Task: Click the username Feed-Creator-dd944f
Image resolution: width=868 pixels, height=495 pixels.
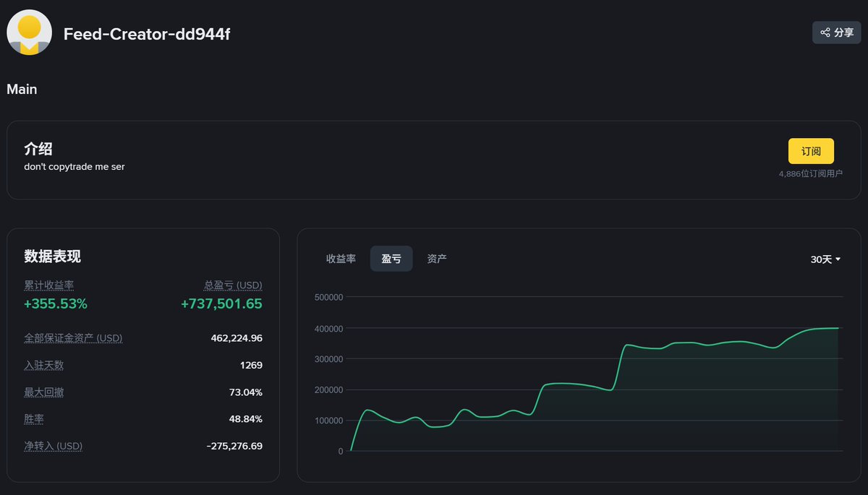Action: (147, 34)
